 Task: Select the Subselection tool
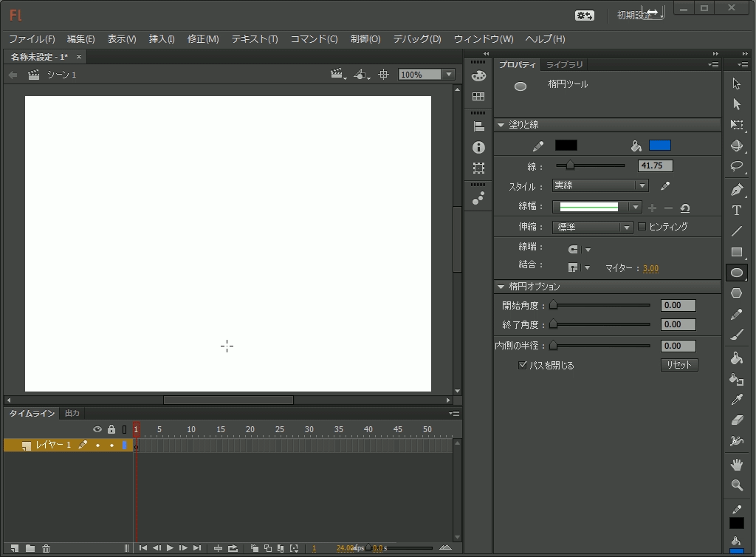pyautogui.click(x=736, y=103)
